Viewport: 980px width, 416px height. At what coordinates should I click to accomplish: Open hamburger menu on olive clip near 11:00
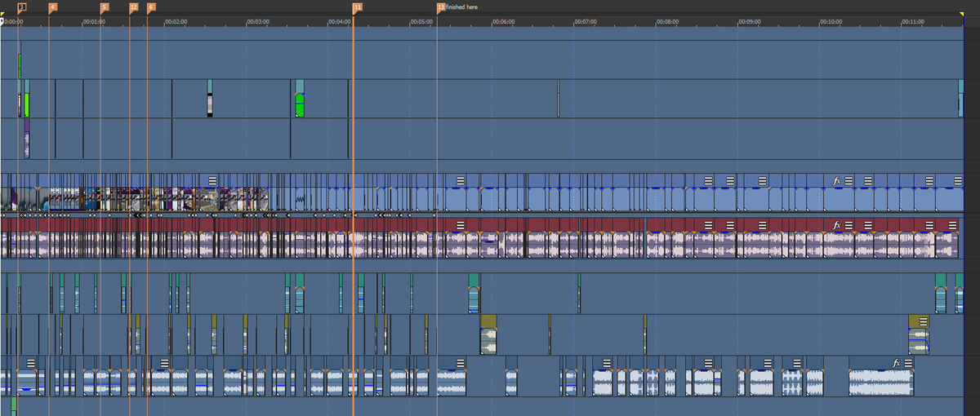tap(923, 322)
